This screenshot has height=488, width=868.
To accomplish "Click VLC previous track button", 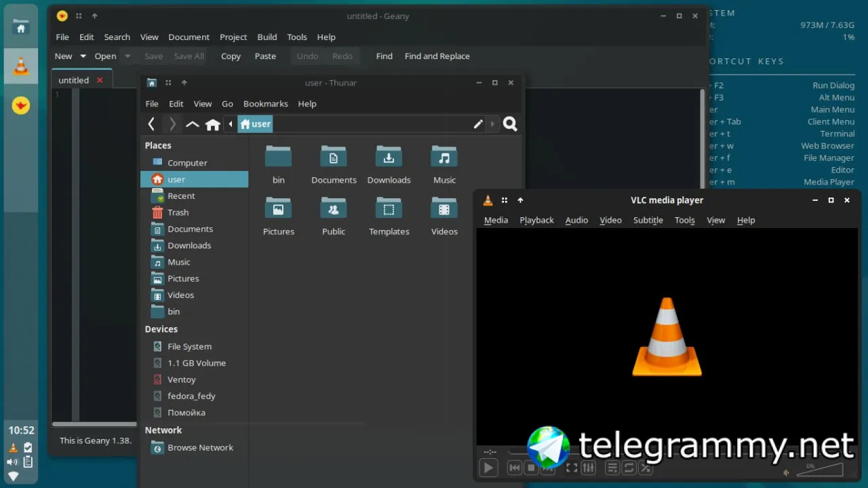I will click(x=515, y=468).
